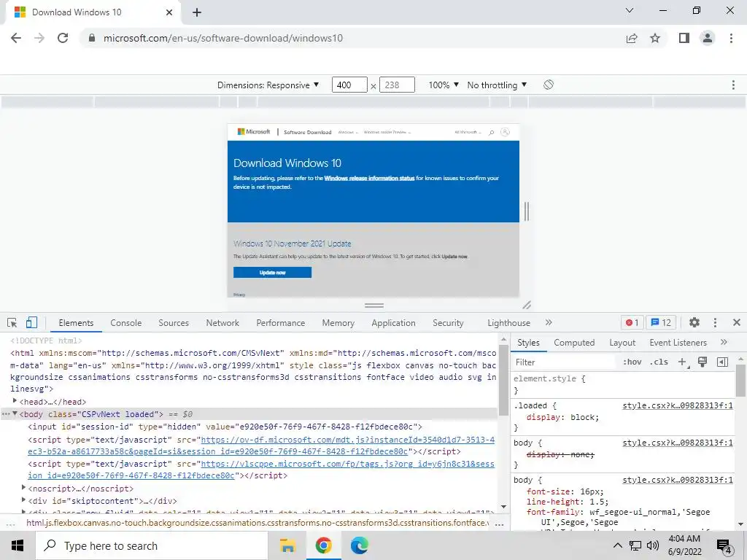Reload the page with refresh icon
The width and height of the screenshot is (747, 560).
(63, 38)
